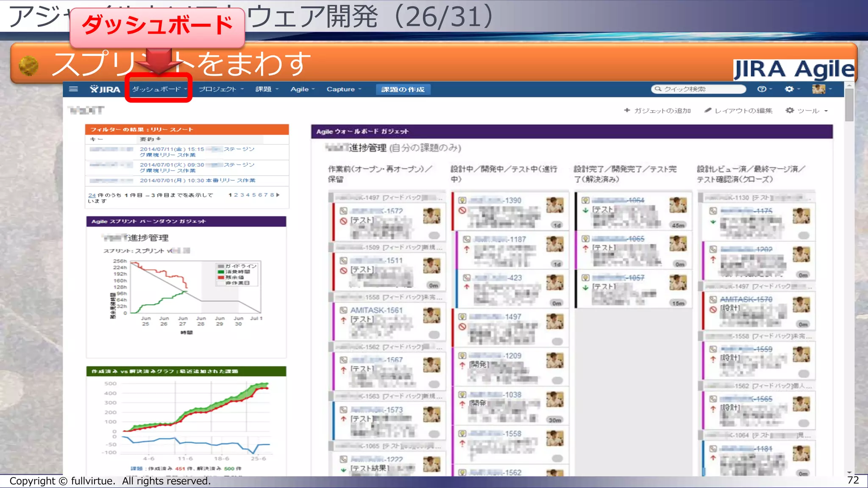
Task: Click the 24 total results link
Action: [92, 195]
